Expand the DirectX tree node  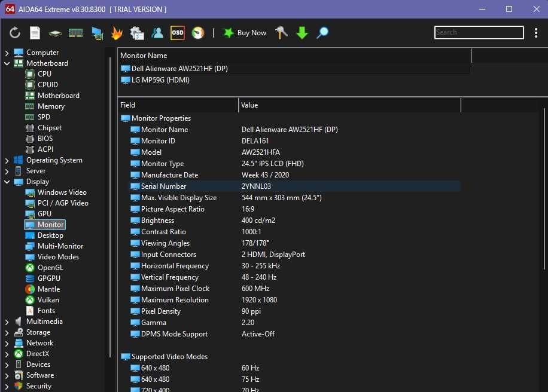(x=7, y=354)
